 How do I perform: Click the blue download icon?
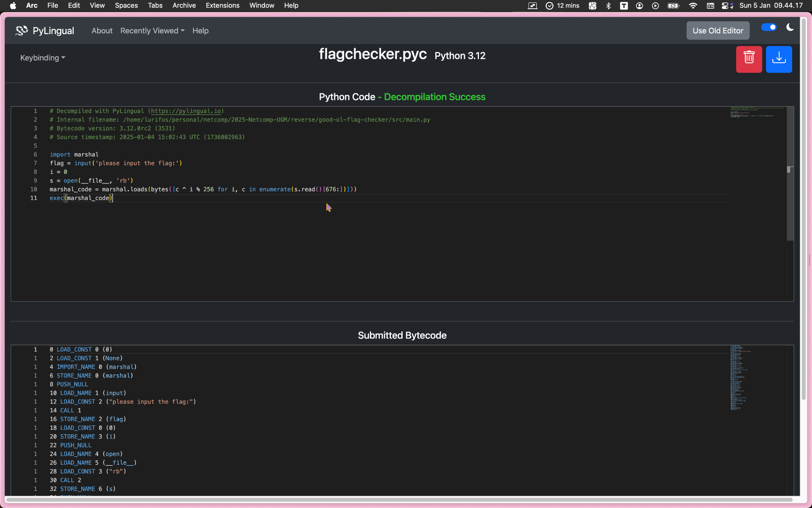779,59
